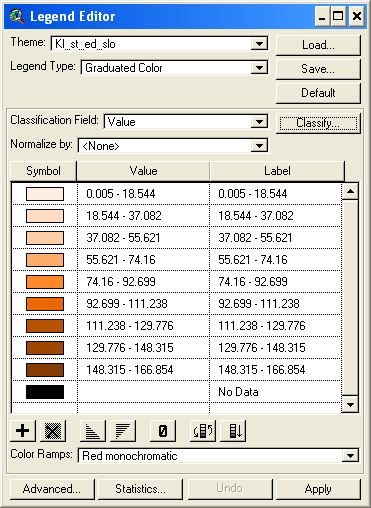
Task: Click Value cell 129.776 - 148.315
Action: pyautogui.click(x=143, y=348)
